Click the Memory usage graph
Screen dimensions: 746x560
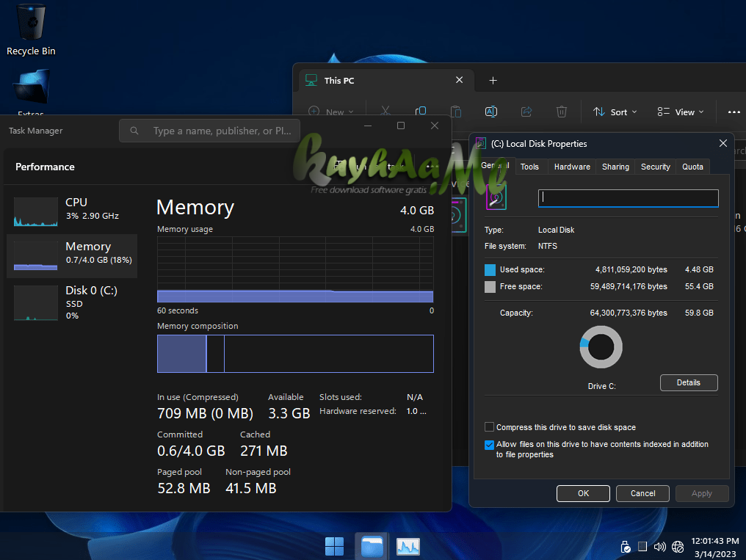tap(295, 269)
